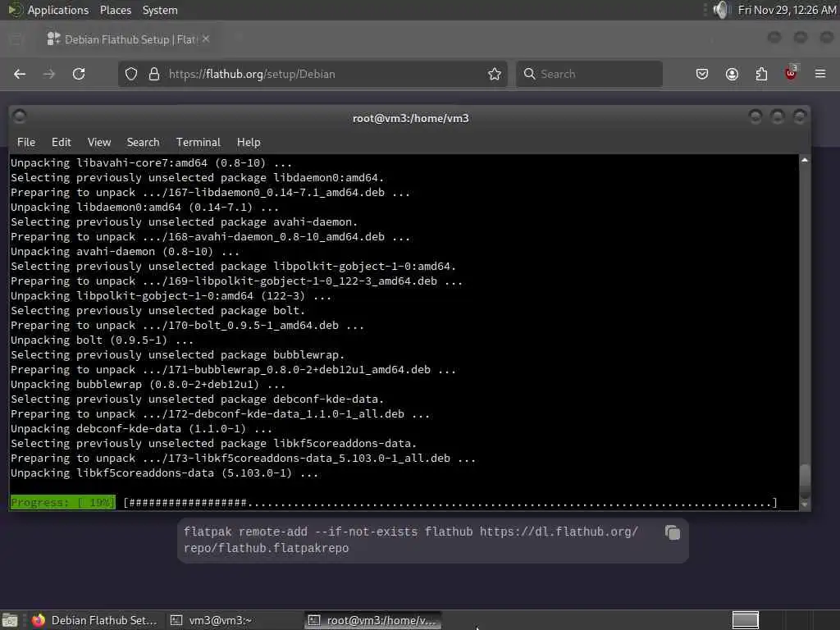
Task: Open Firefox hamburger menu
Action: coord(820,74)
